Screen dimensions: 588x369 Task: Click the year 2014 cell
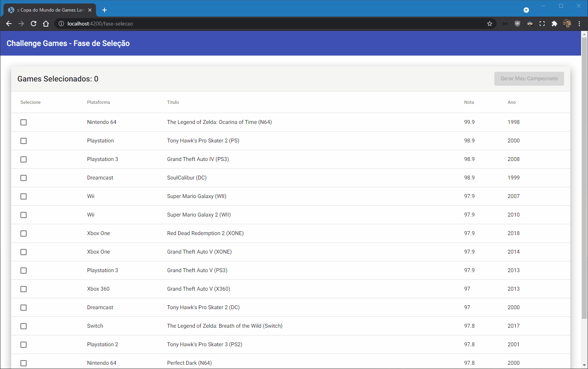(x=514, y=252)
